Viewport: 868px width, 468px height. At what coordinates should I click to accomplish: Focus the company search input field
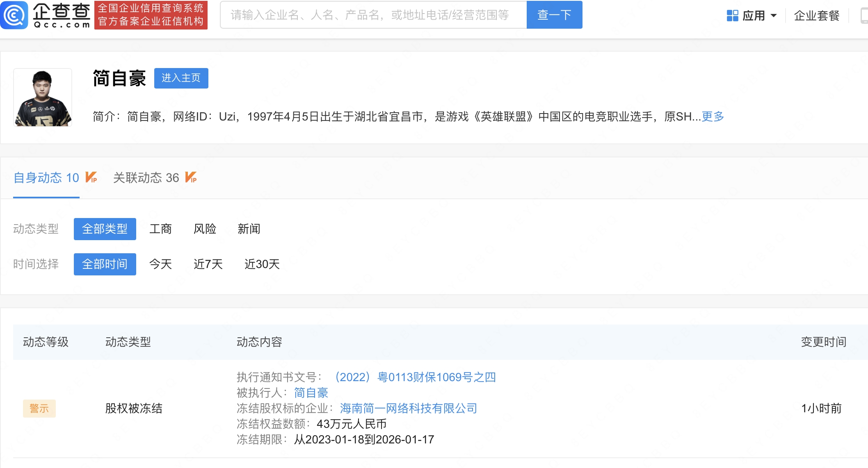(x=373, y=15)
